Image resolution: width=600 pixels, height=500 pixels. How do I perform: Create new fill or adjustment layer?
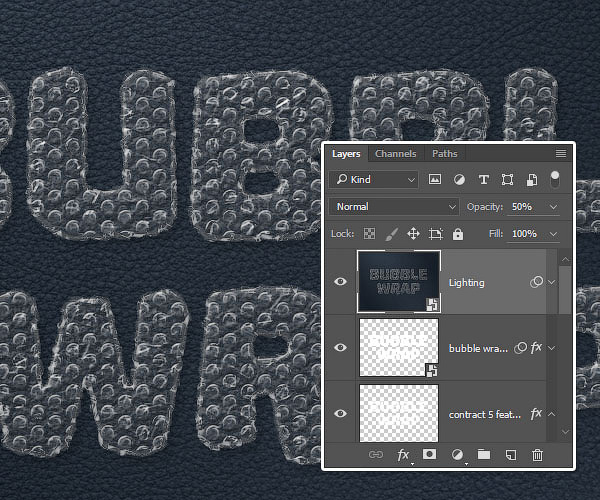point(457,454)
